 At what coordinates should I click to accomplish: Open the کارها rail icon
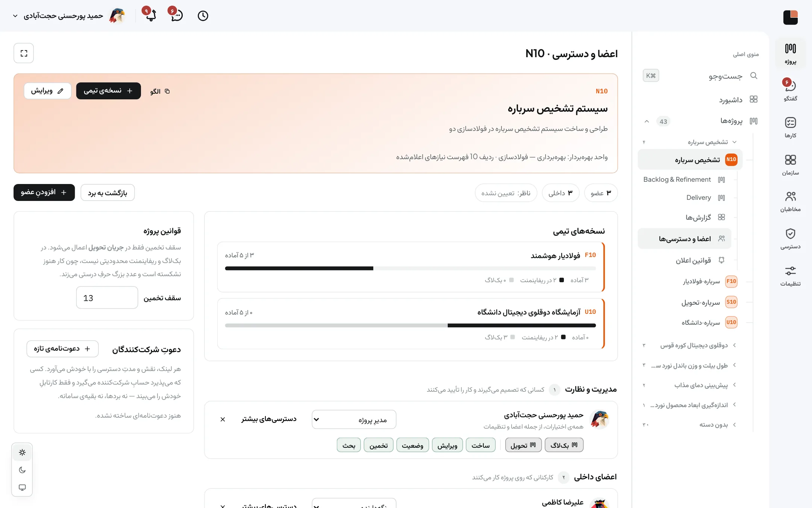pos(790,127)
